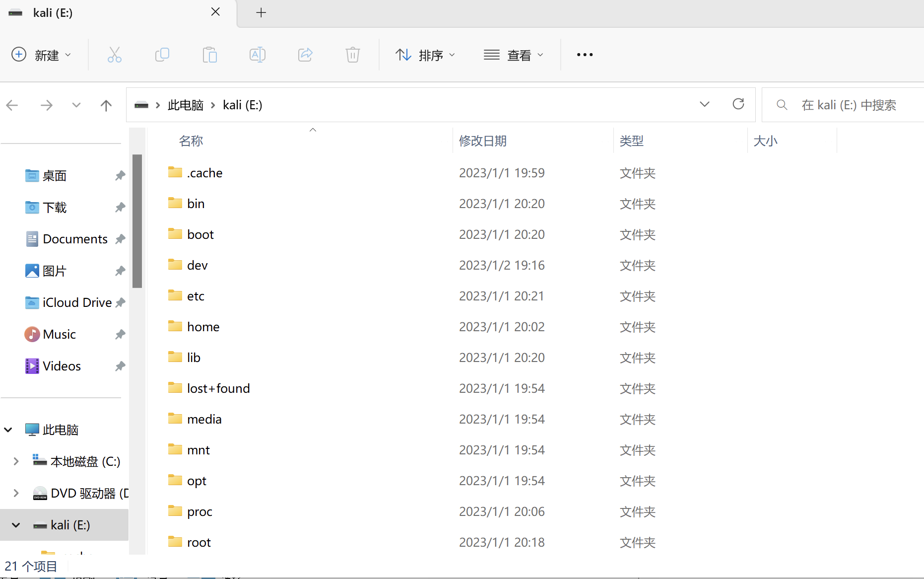924x579 pixels.
Task: Go forward with the right arrow
Action: (x=46, y=105)
